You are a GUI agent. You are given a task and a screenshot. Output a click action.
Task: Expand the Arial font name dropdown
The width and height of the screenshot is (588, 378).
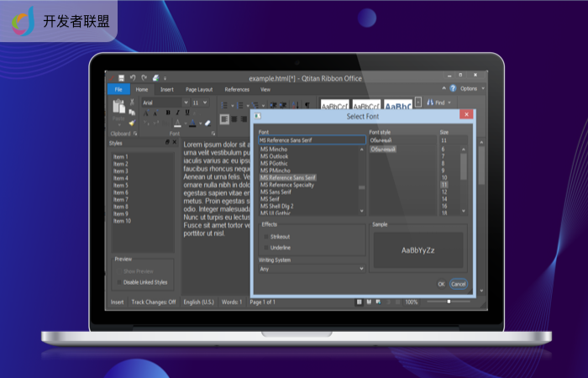tap(186, 102)
